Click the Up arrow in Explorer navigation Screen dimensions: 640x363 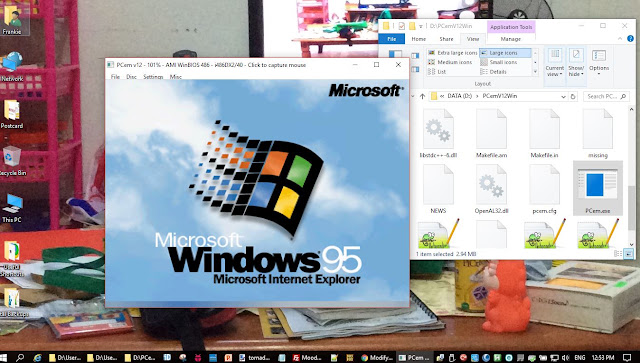coord(422,96)
